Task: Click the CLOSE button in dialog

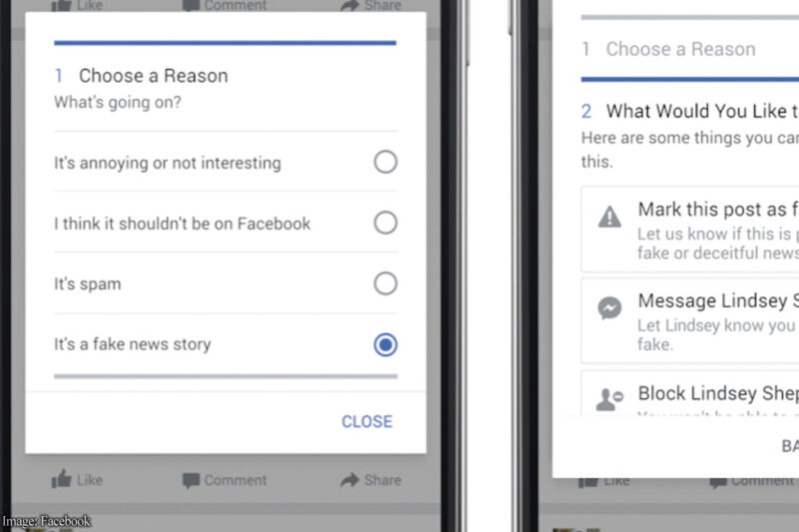Action: coord(367,421)
